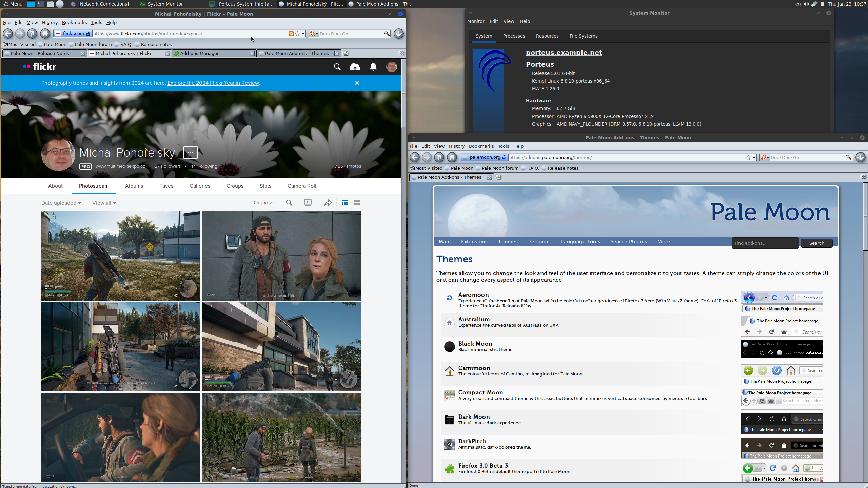Viewport: 868px width, 488px height.
Task: Open the 2024 Flickr Year in Review link
Action: (x=213, y=83)
